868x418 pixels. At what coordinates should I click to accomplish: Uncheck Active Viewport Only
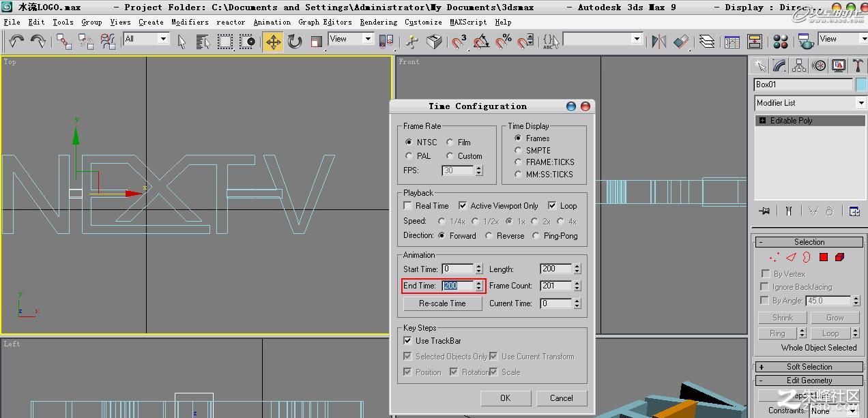(x=499, y=205)
